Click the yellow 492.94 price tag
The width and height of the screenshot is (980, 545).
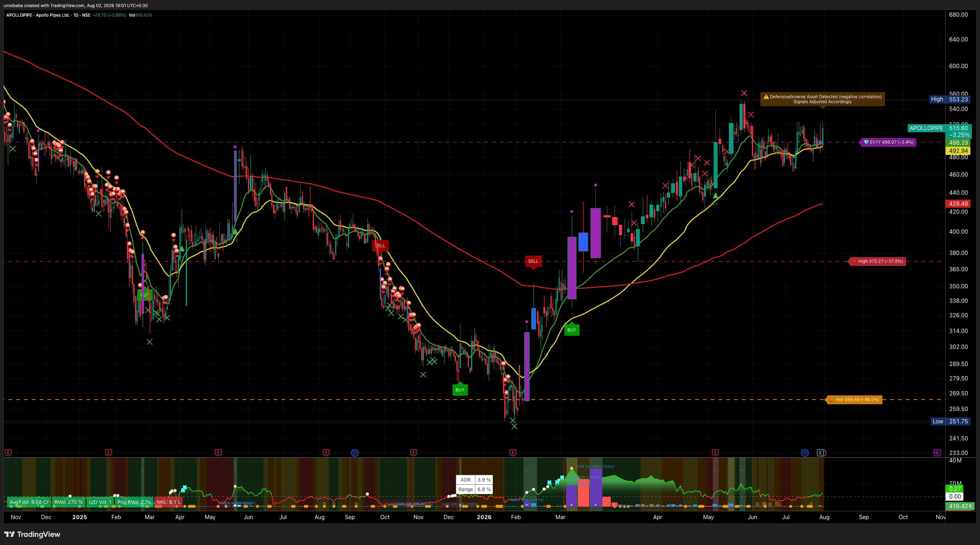958,151
